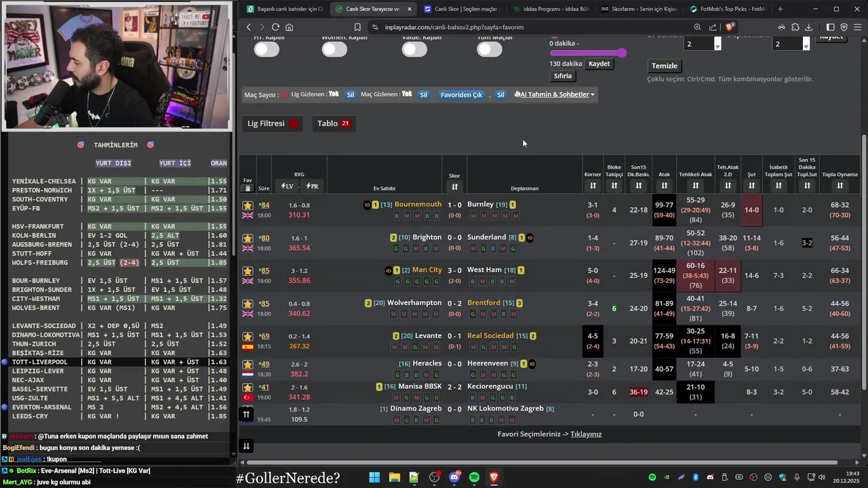868x488 pixels.
Task: Open Discord from the taskbar
Action: pos(454,477)
